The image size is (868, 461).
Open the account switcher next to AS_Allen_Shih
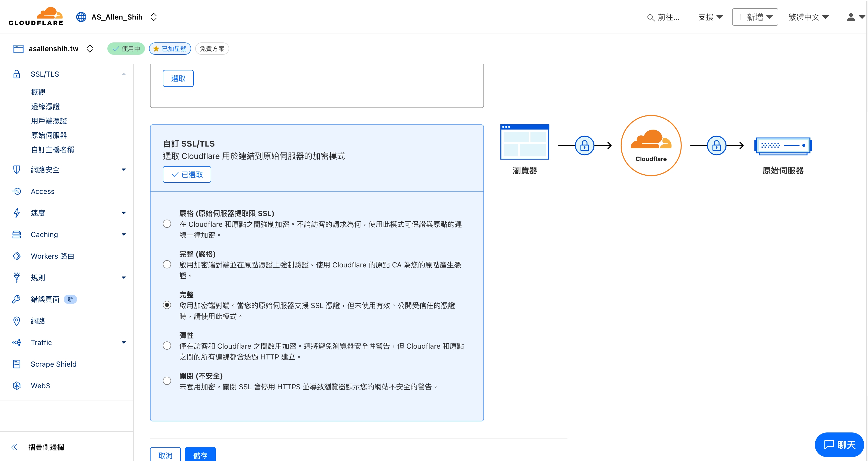pyautogui.click(x=154, y=17)
